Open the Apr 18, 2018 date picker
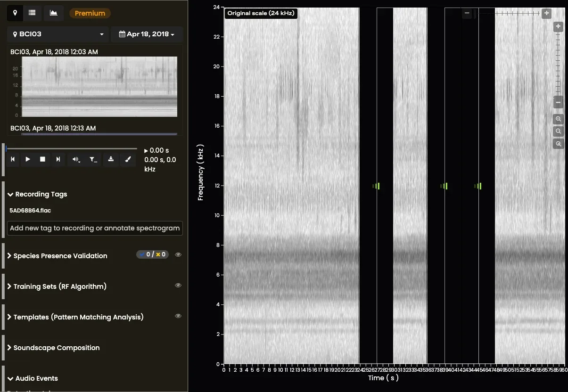This screenshot has width=568, height=392. point(147,34)
